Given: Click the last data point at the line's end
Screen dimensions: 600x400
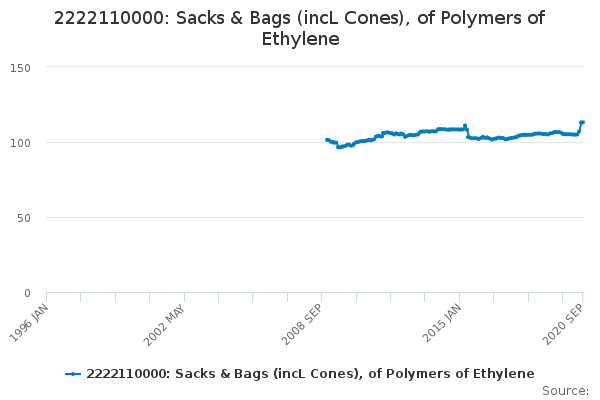Looking at the screenshot, I should pyautogui.click(x=582, y=122).
